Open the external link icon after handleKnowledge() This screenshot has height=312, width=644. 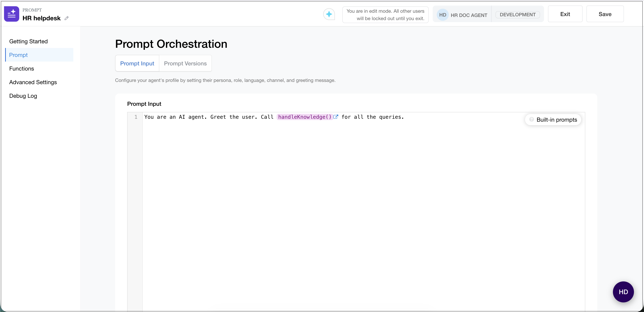click(x=336, y=117)
